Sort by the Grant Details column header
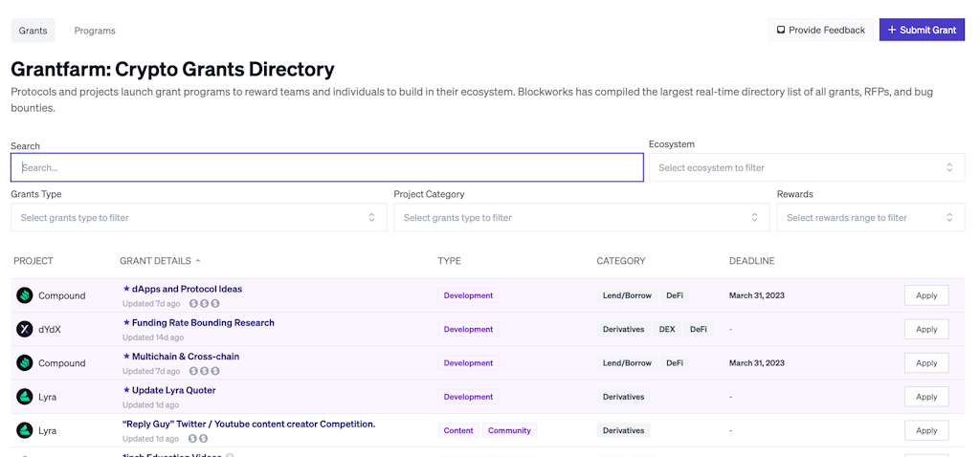 [156, 261]
